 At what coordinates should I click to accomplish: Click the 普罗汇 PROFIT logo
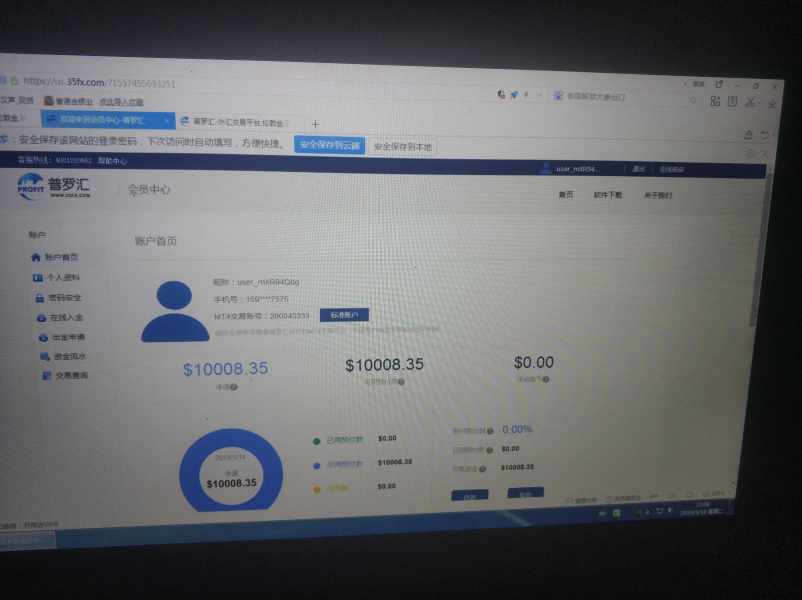click(x=55, y=186)
